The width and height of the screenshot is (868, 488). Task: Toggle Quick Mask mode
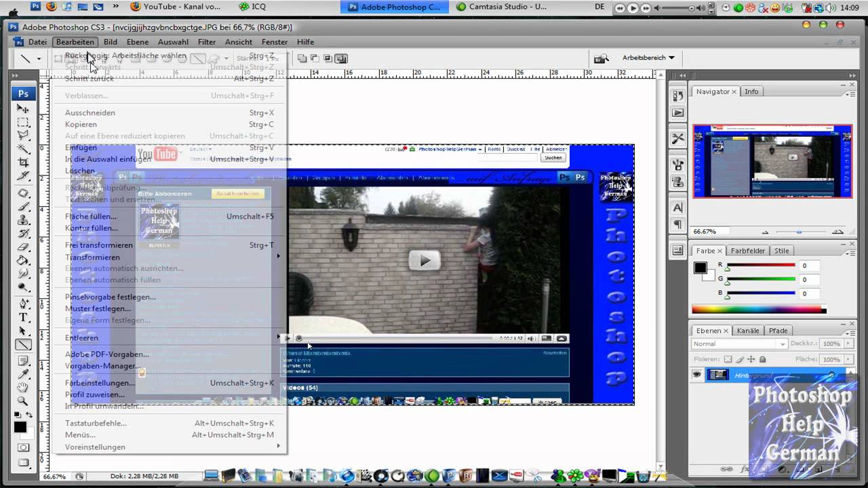pos(23,448)
